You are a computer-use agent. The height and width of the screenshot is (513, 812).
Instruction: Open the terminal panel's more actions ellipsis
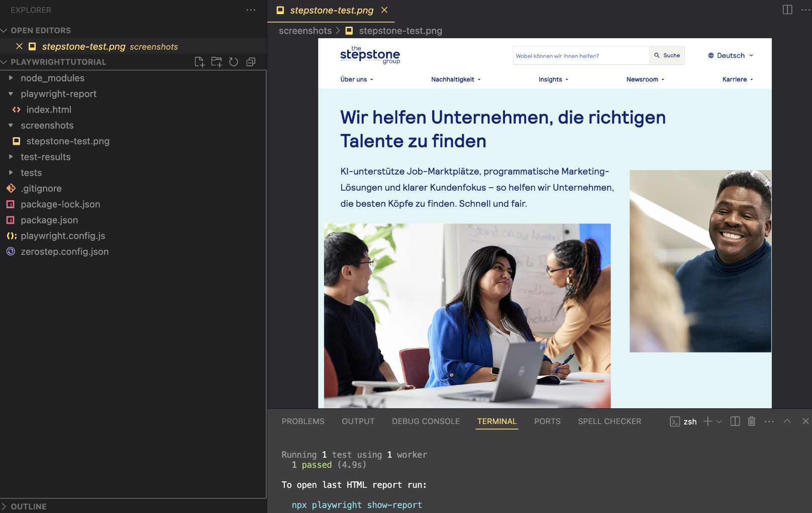(769, 421)
